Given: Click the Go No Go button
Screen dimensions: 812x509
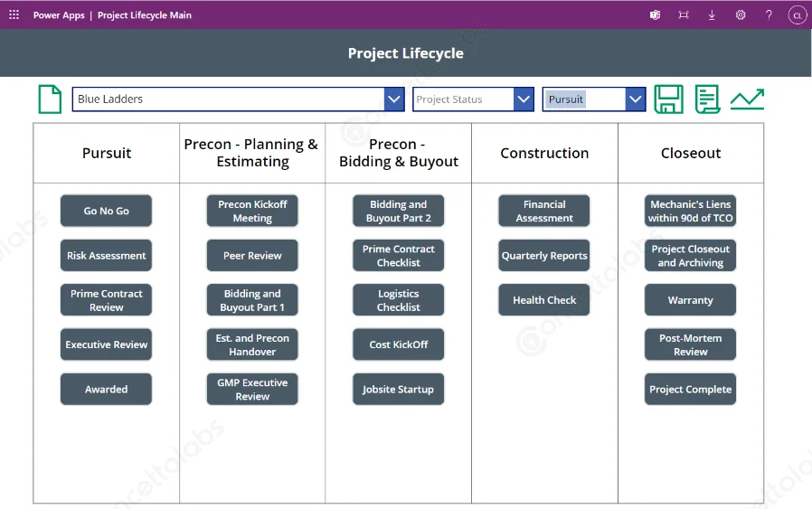Looking at the screenshot, I should (106, 211).
